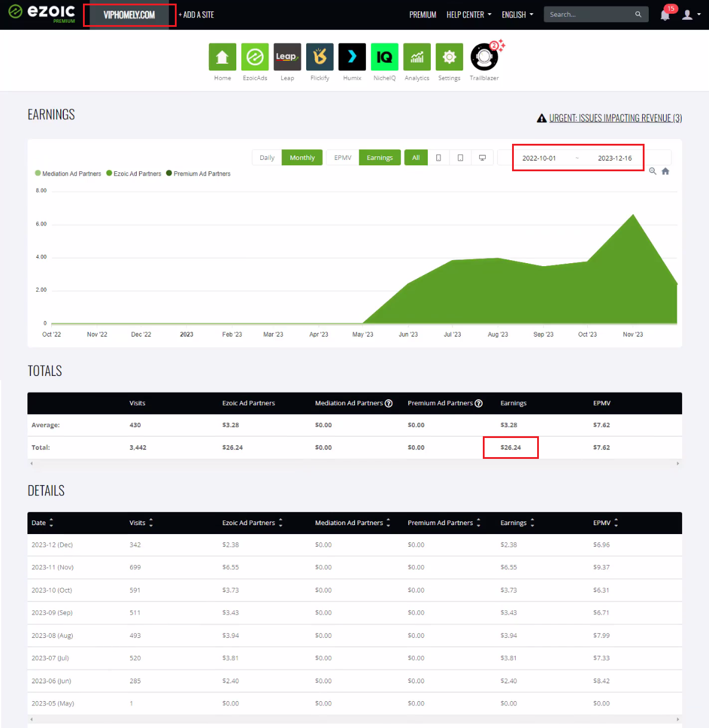Click the Nov '23 peak in chart

[633, 214]
